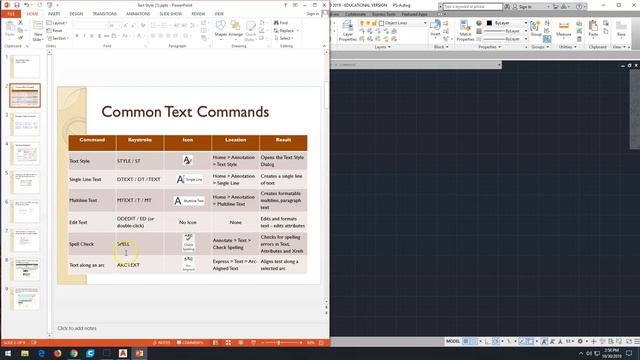Switch to the TRANSITIONS tab in PowerPoint
640x360 pixels.
click(104, 14)
